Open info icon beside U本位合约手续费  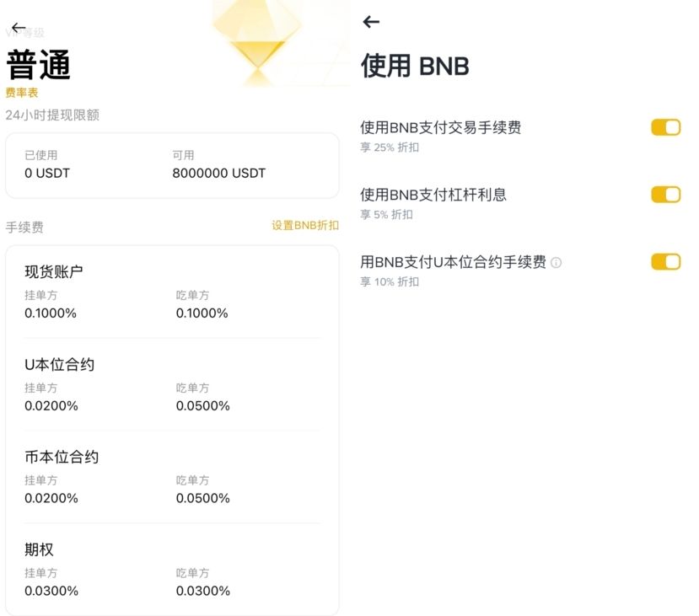[556, 263]
